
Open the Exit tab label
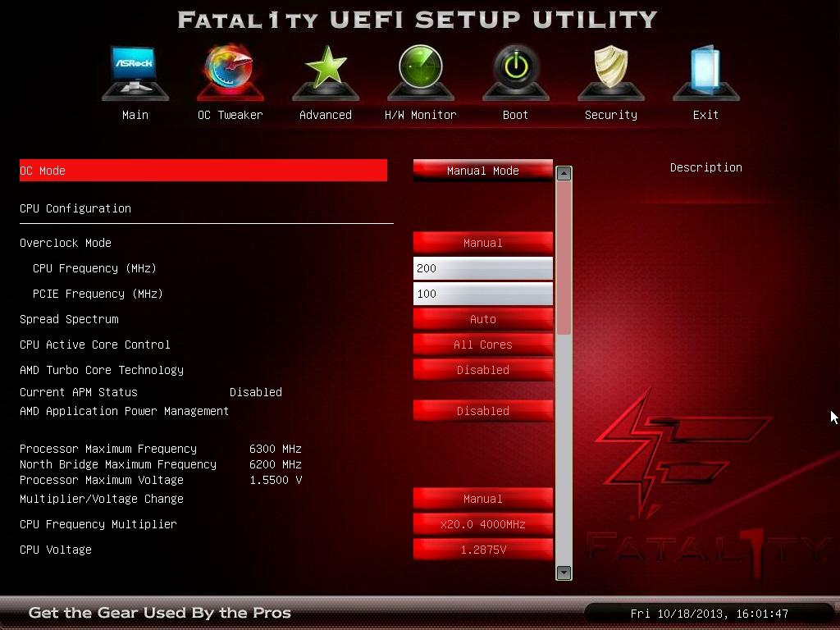point(705,115)
